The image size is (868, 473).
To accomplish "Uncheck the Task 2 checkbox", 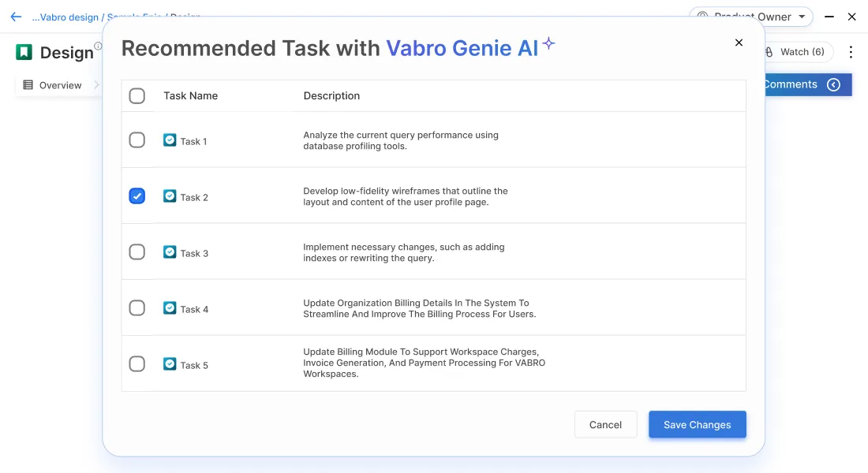I will pyautogui.click(x=137, y=196).
